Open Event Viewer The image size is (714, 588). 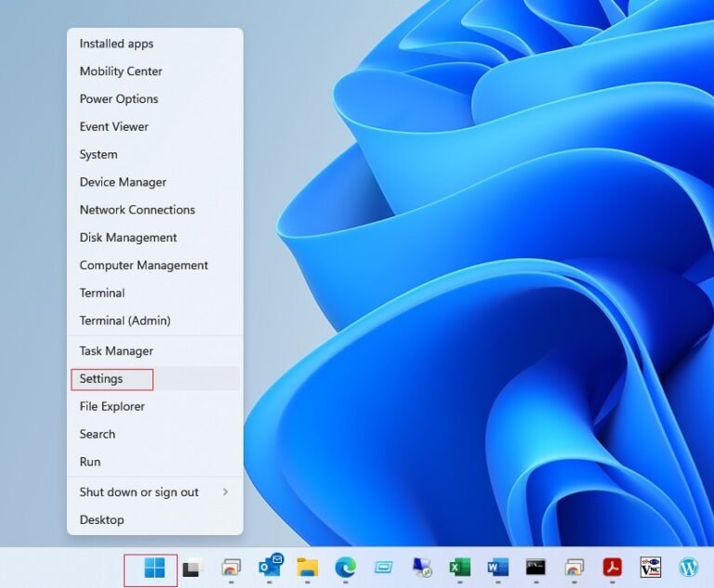coord(155,127)
